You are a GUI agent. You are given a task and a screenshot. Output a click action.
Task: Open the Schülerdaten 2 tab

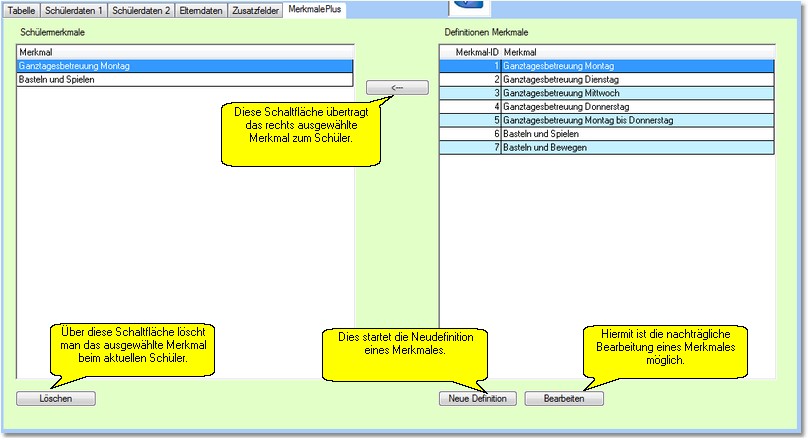click(141, 9)
